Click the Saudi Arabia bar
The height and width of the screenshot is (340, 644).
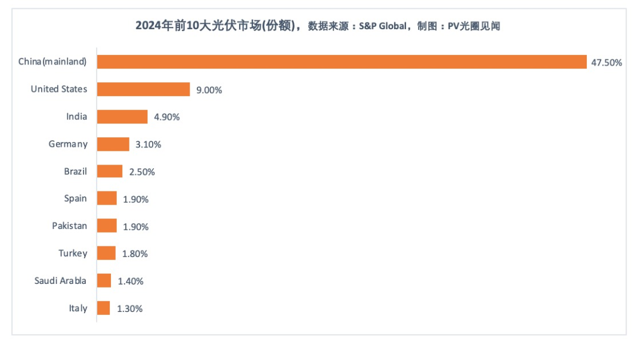(x=104, y=280)
